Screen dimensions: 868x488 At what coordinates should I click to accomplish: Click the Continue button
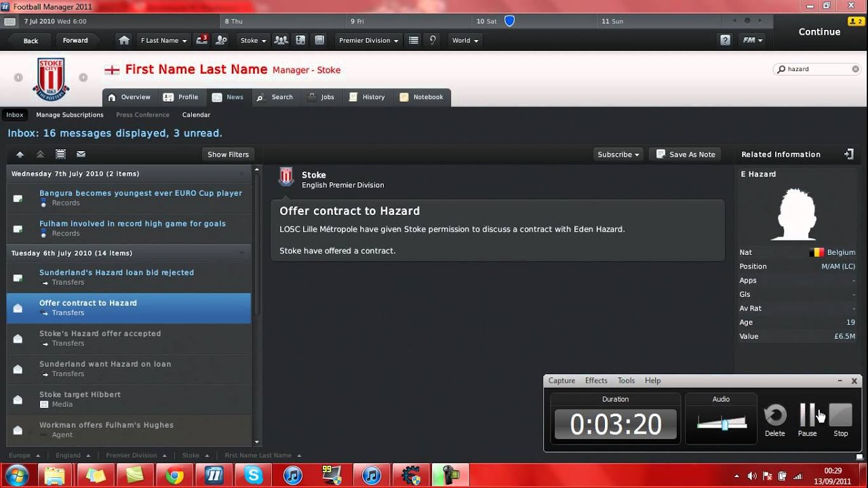(x=819, y=32)
